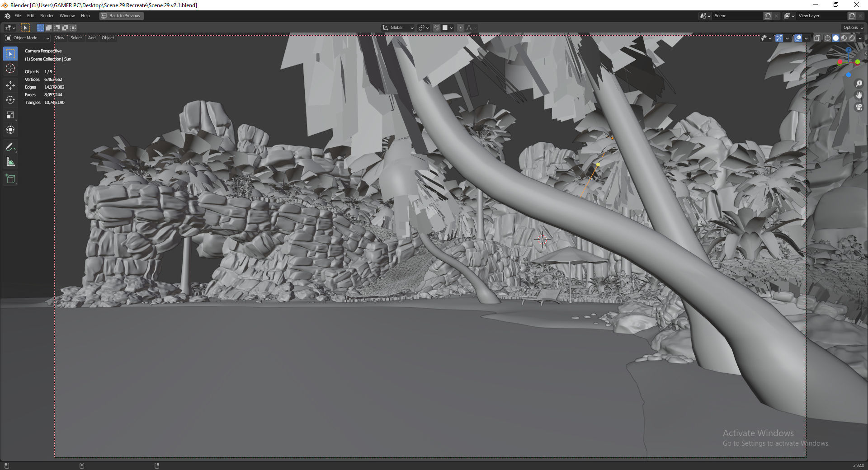This screenshot has width=868, height=470.
Task: Click the New Scene copy icon
Action: (768, 16)
